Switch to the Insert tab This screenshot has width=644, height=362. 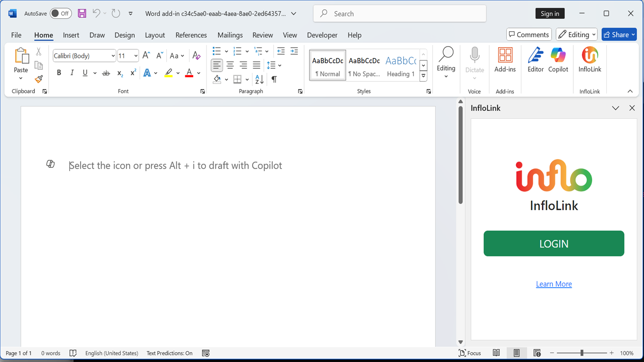[x=71, y=35]
